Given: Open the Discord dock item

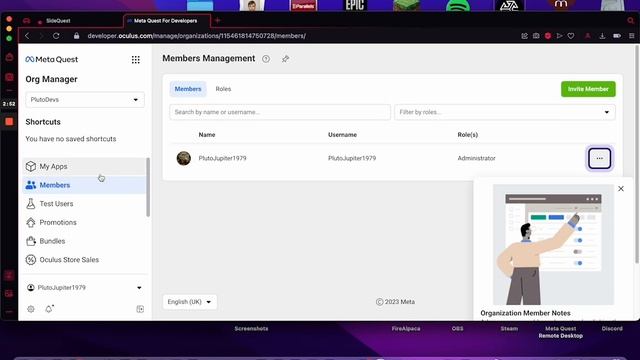Looking at the screenshot, I should (x=612, y=329).
